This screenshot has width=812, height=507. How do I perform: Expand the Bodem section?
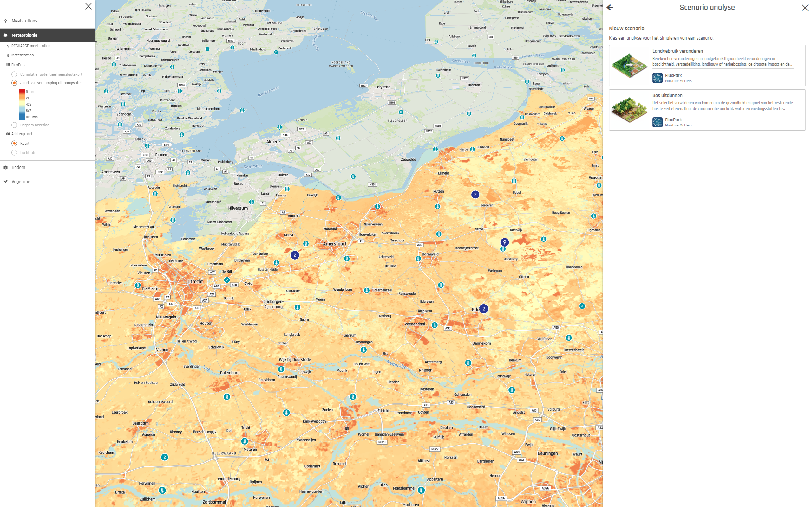48,167
